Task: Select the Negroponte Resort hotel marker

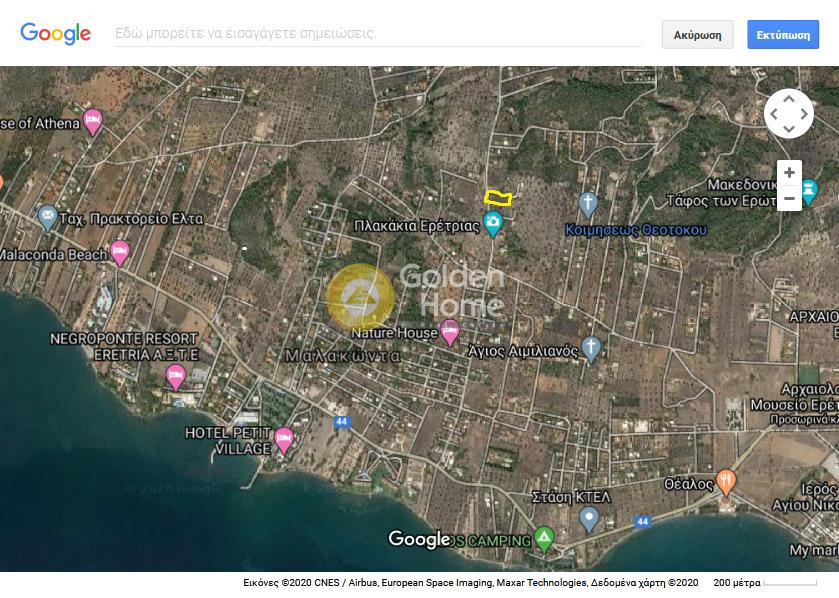Action: (x=176, y=376)
